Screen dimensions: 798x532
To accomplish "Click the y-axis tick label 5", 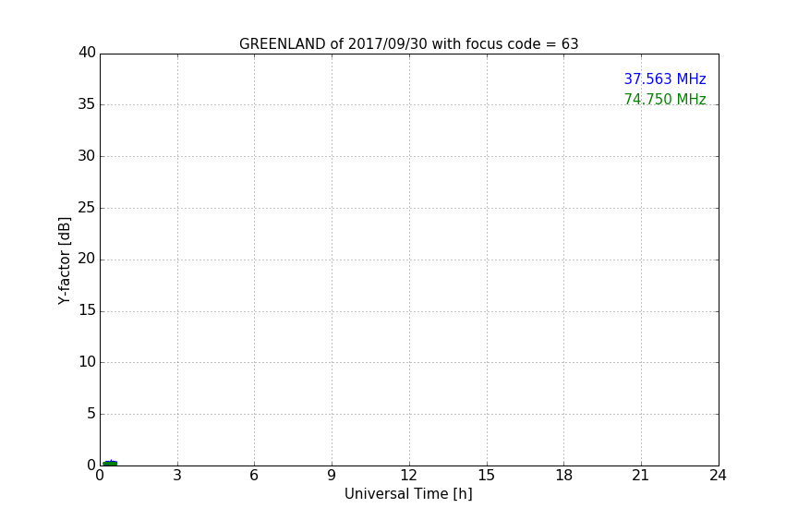I will [x=91, y=414].
